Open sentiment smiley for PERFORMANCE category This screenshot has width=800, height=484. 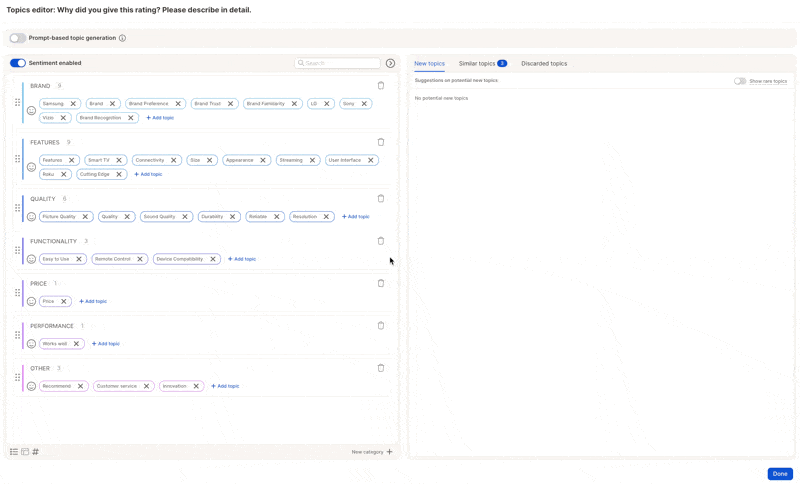(x=31, y=344)
